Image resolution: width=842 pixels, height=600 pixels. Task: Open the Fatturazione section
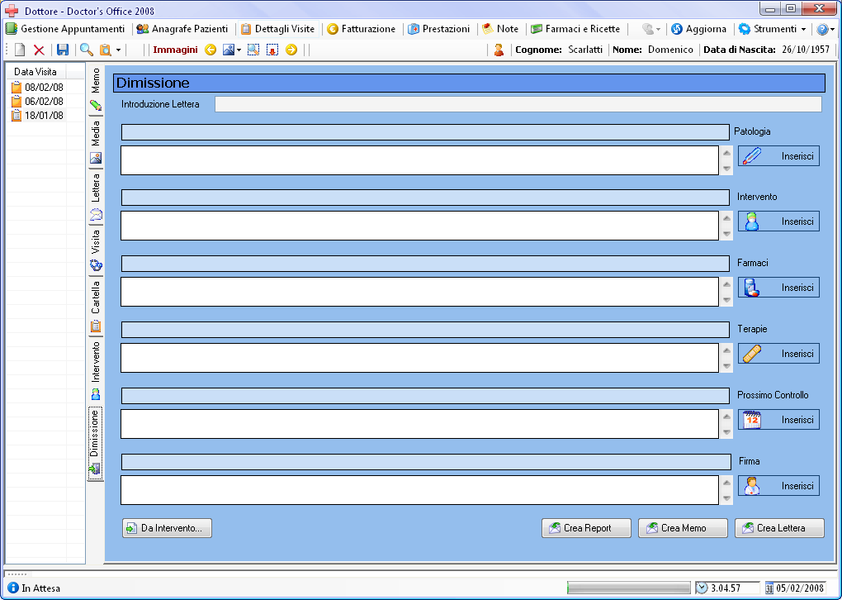[x=361, y=29]
